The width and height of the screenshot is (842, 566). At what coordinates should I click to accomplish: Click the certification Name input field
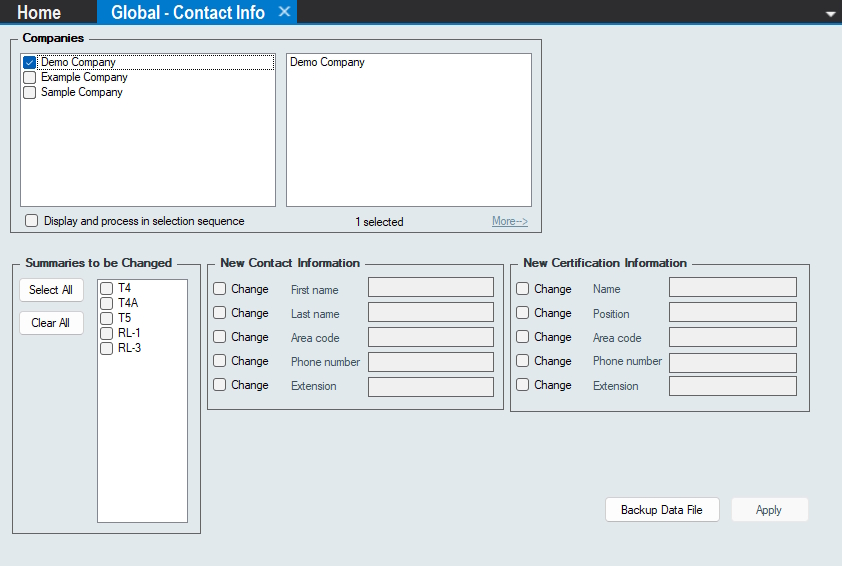click(732, 288)
